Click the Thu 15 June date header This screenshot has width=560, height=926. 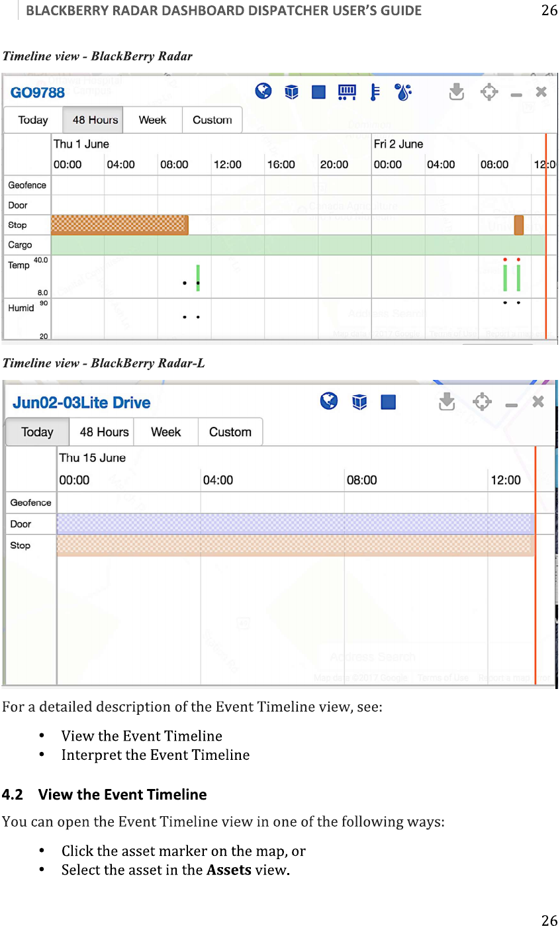(93, 458)
